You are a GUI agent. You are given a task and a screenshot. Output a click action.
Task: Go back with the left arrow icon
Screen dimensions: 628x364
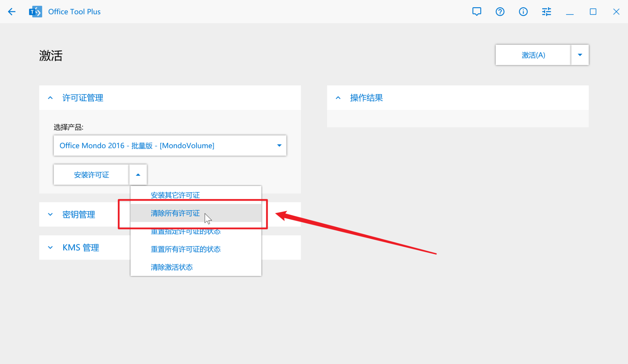pos(12,12)
